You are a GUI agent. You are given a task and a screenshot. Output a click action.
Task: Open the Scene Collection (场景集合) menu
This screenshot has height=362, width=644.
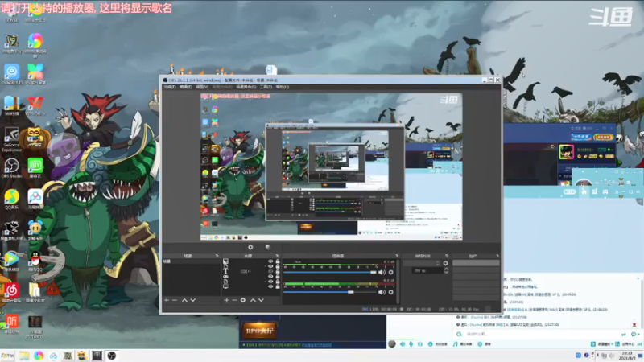pyautogui.click(x=246, y=87)
